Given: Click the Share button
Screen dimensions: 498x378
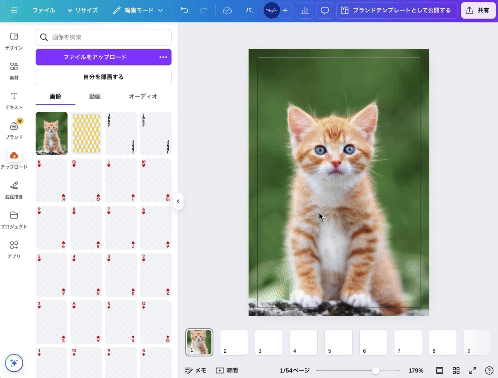Looking at the screenshot, I should 478,10.
